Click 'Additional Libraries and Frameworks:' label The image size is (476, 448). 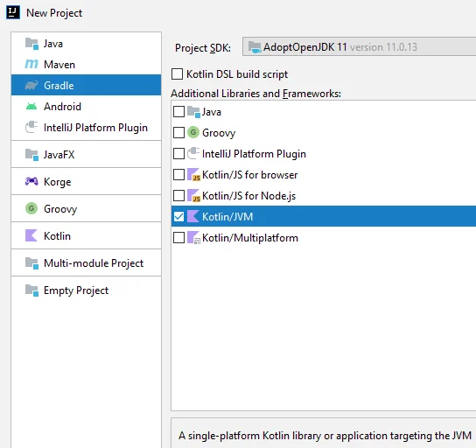pyautogui.click(x=255, y=94)
